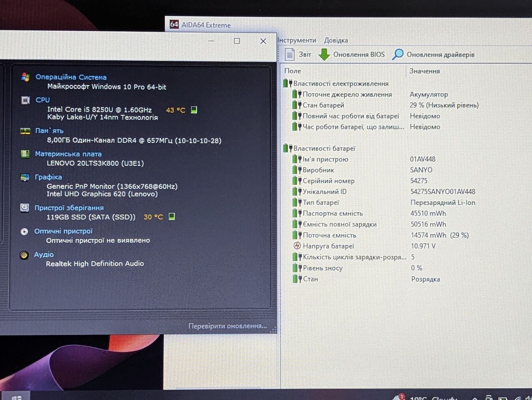The height and width of the screenshot is (400, 532).
Task: Launch Оновлення драйверів from the AIDA64 toolbar
Action: tap(433, 54)
